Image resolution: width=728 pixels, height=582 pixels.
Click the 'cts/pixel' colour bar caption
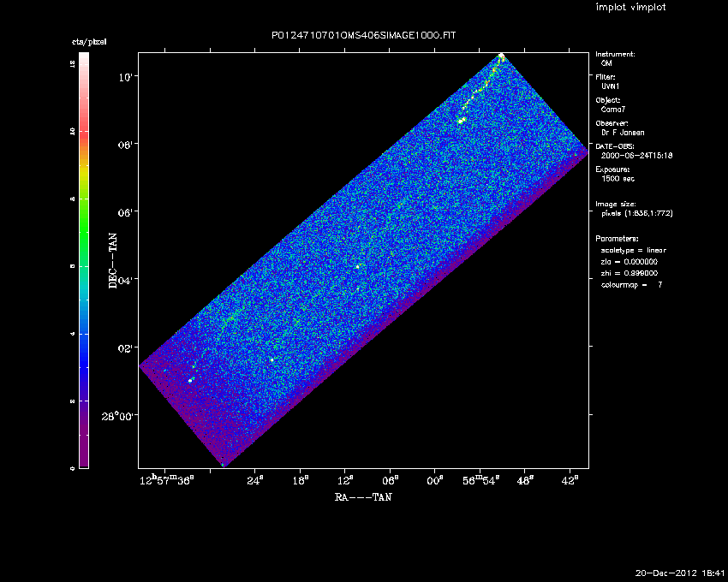89,42
